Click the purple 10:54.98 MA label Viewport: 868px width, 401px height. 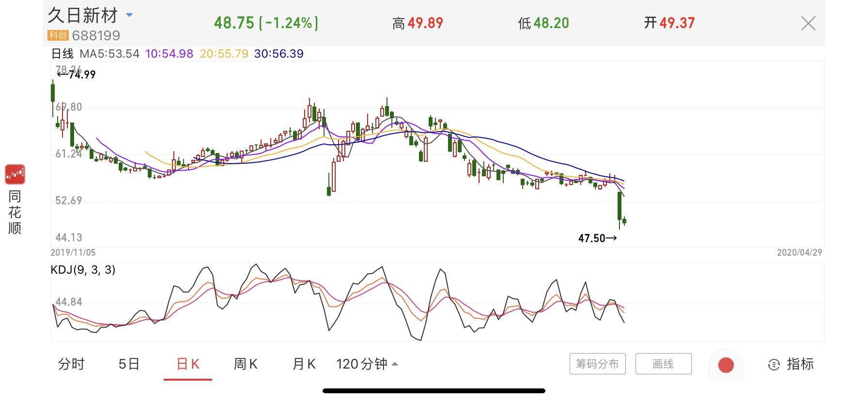click(169, 54)
